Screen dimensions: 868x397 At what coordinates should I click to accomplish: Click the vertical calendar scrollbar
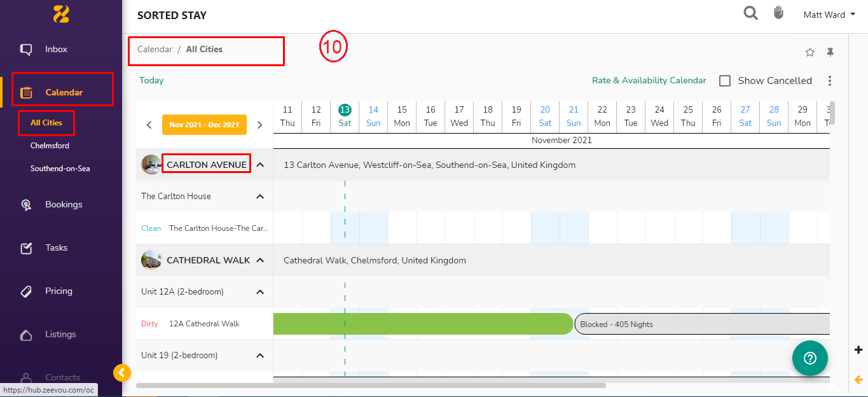tap(832, 113)
